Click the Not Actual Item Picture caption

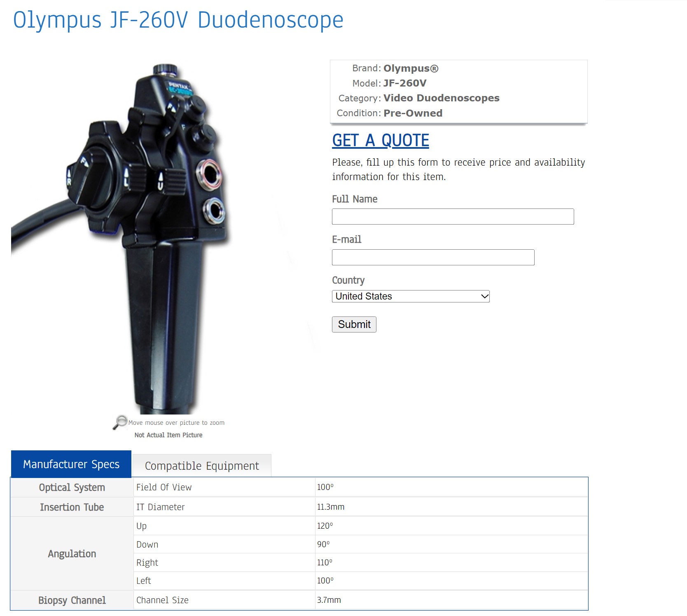point(168,435)
